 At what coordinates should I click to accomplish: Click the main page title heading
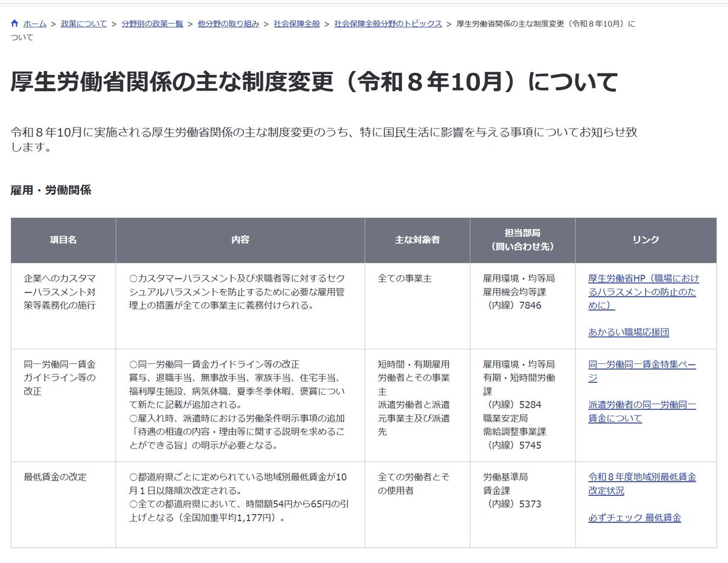pyautogui.click(x=314, y=81)
